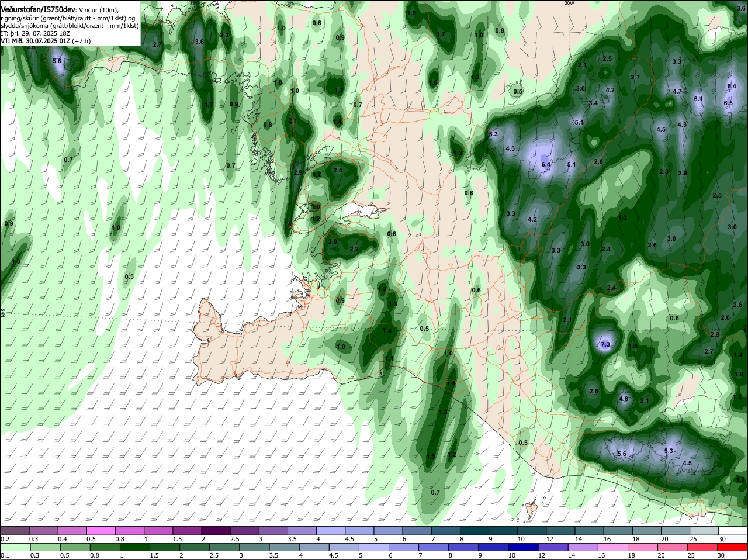This screenshot has width=748, height=560.
Task: Click the 6.5 precipitation value on the map
Action: (x=728, y=103)
